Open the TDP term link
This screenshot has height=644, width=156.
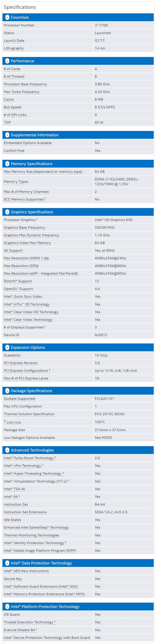tap(7, 122)
